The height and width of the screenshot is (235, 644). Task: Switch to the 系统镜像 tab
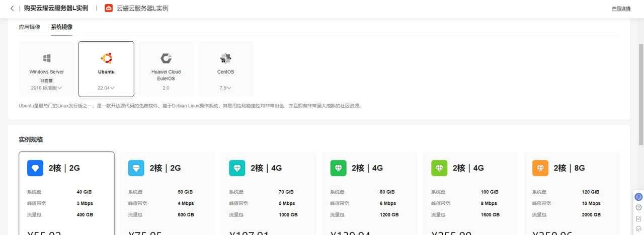tap(61, 27)
